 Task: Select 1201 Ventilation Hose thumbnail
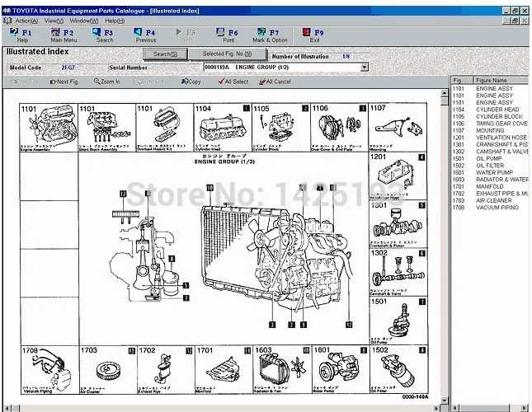pos(398,176)
